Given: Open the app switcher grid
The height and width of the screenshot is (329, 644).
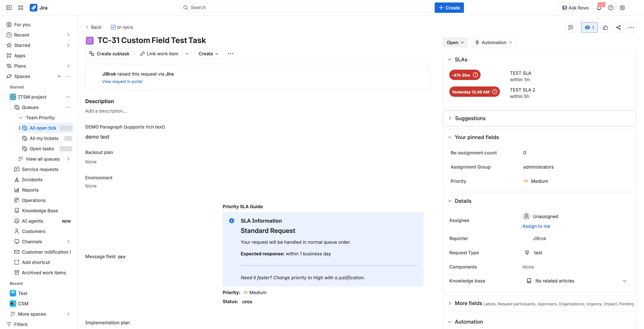Looking at the screenshot, I should (x=20, y=8).
